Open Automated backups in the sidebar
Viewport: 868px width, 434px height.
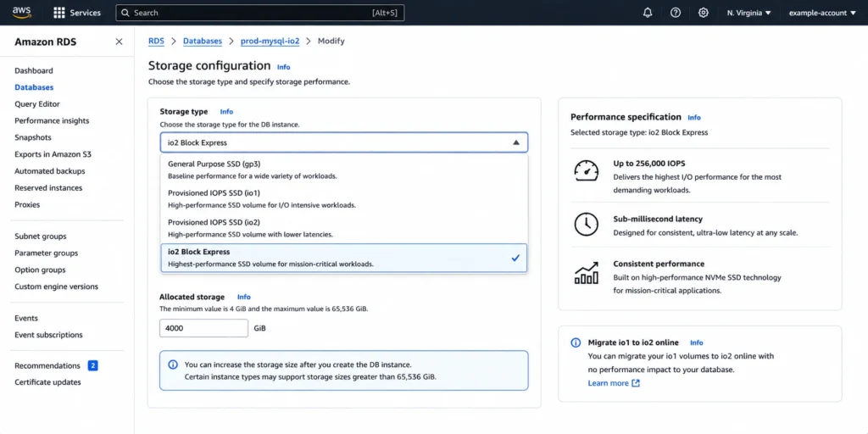point(50,171)
